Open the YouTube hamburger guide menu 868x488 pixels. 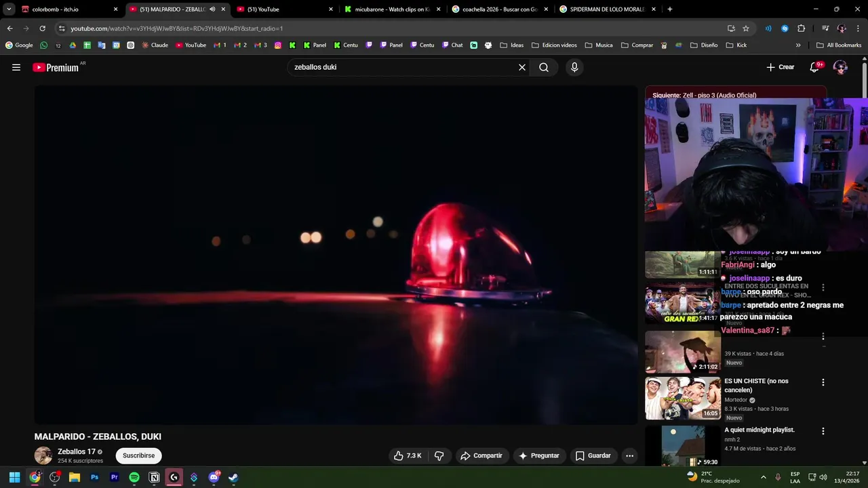click(16, 67)
